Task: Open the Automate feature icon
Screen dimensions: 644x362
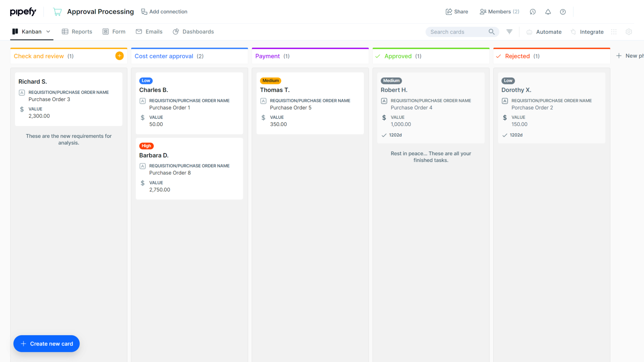Action: pyautogui.click(x=529, y=32)
